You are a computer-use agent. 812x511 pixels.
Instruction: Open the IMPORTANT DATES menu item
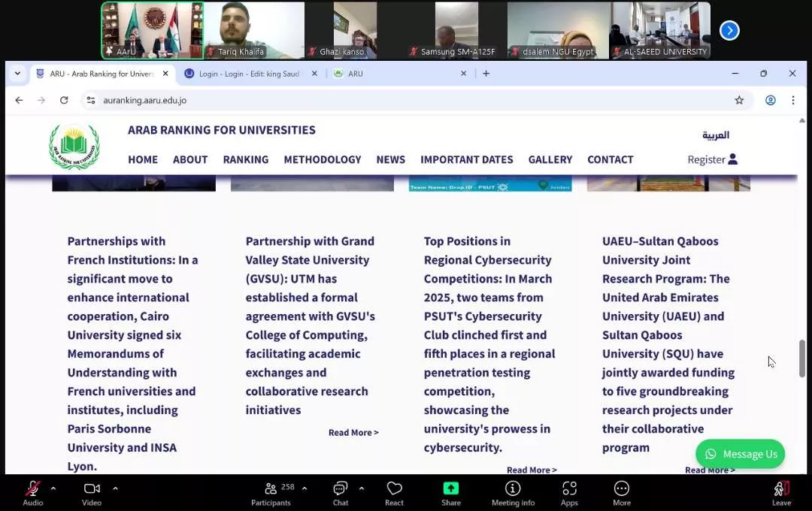pos(467,159)
